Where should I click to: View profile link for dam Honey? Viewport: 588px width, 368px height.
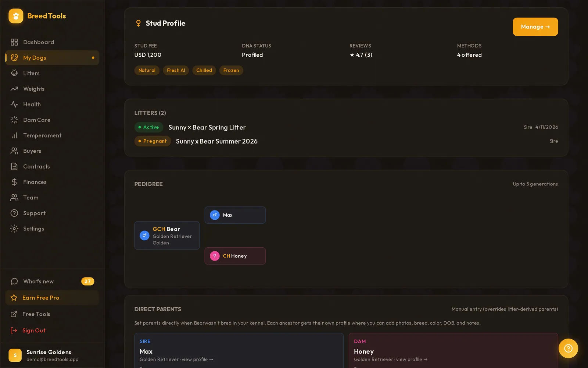tap(412, 359)
